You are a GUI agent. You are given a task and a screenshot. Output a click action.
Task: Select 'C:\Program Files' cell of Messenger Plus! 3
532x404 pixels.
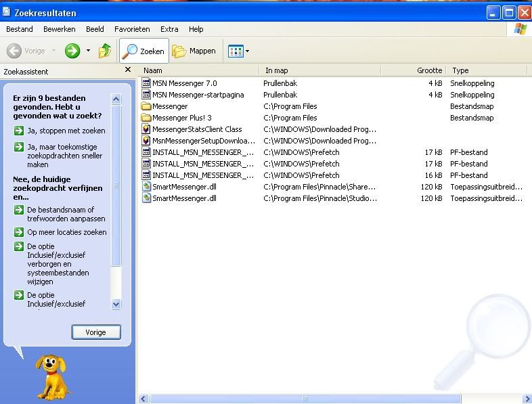(x=290, y=118)
